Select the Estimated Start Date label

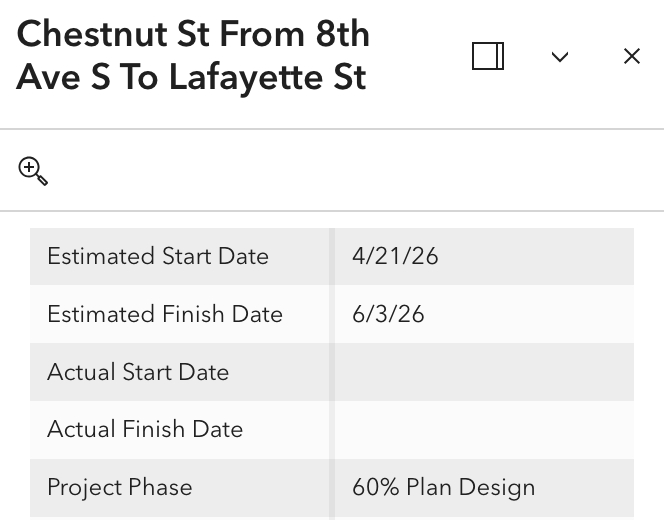[x=158, y=256]
